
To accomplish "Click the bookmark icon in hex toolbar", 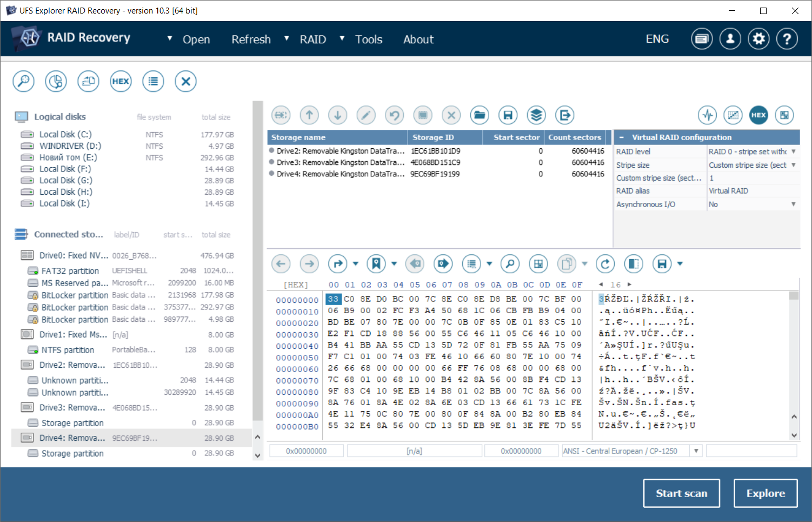I will coord(376,264).
